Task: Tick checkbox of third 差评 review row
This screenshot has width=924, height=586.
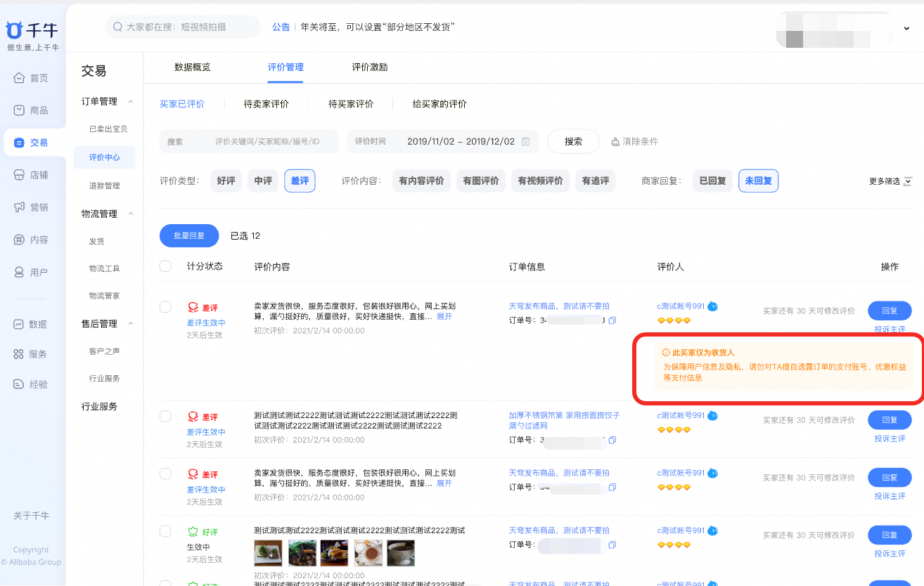Action: (x=165, y=474)
